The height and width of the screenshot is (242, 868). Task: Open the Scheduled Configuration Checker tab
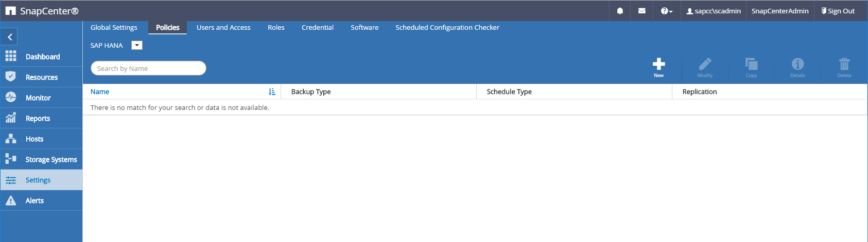pos(447,28)
